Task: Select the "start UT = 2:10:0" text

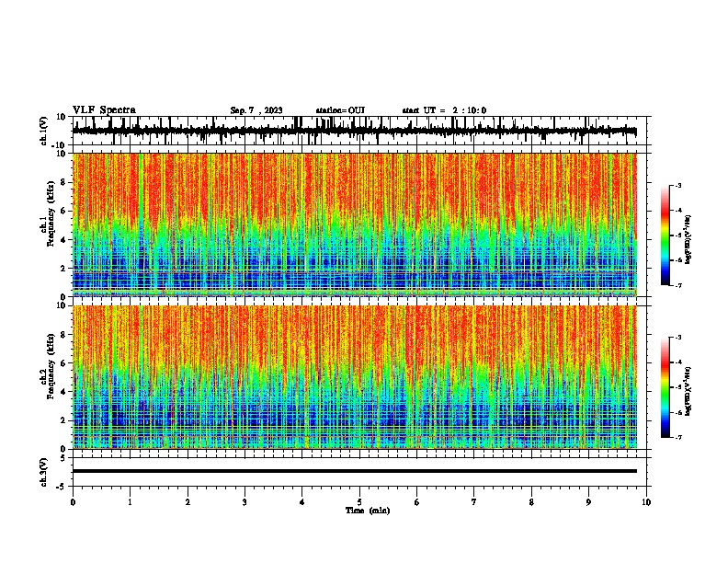Action: click(444, 110)
